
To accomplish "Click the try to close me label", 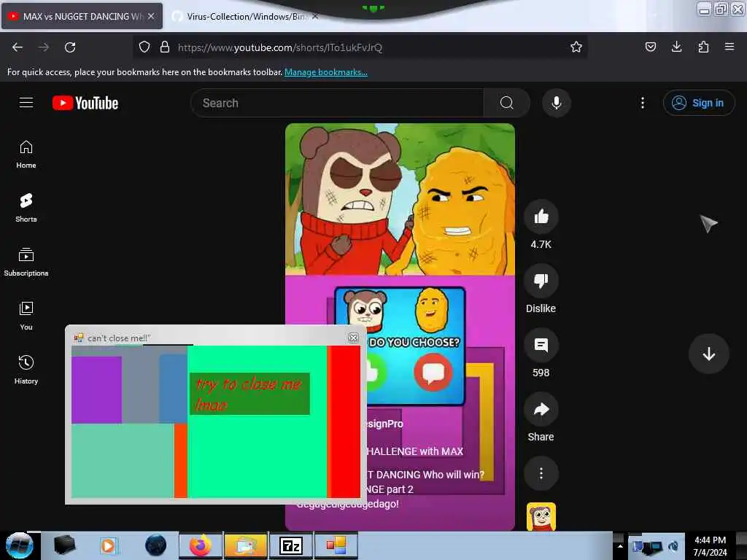I will 249,394.
